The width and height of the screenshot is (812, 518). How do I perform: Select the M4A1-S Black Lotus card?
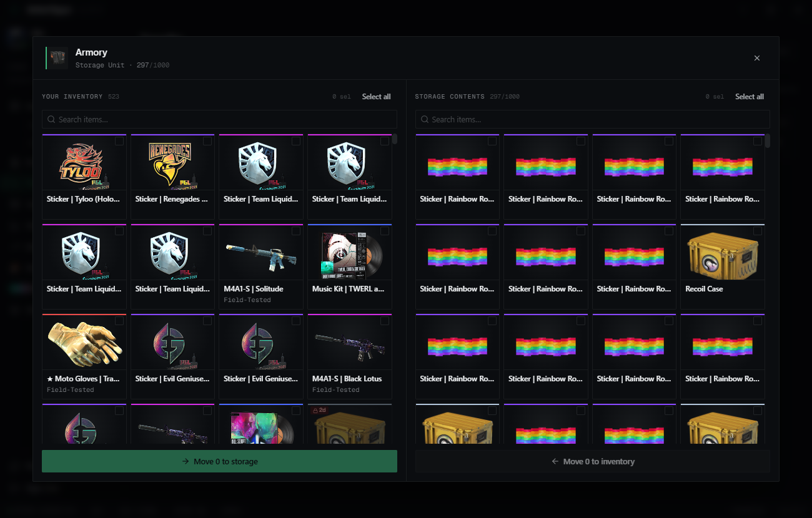pyautogui.click(x=350, y=356)
